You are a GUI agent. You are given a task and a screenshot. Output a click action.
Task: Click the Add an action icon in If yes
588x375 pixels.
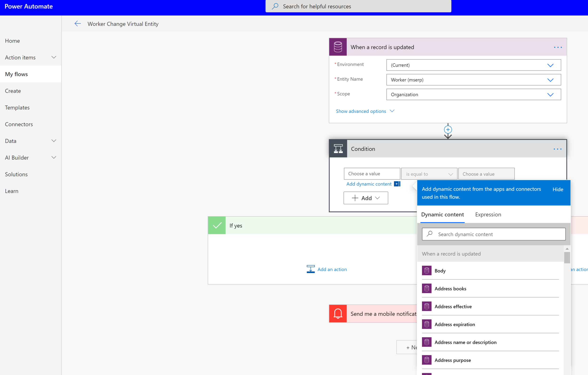pos(311,269)
